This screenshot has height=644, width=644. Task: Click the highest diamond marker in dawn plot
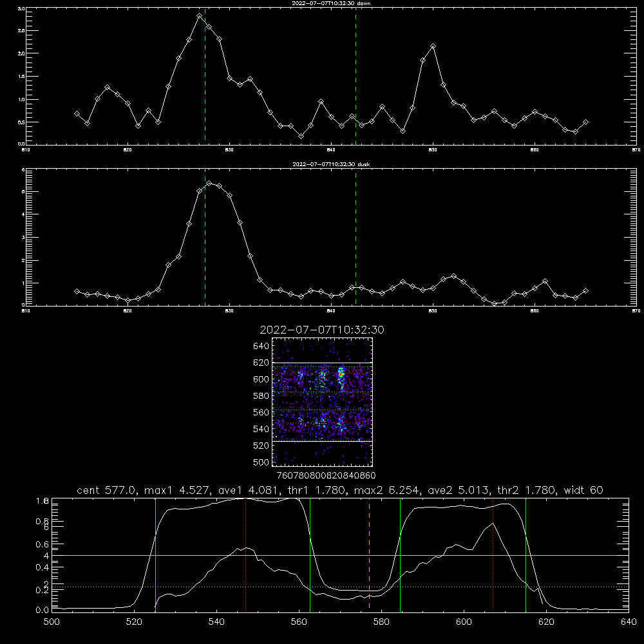199,16
